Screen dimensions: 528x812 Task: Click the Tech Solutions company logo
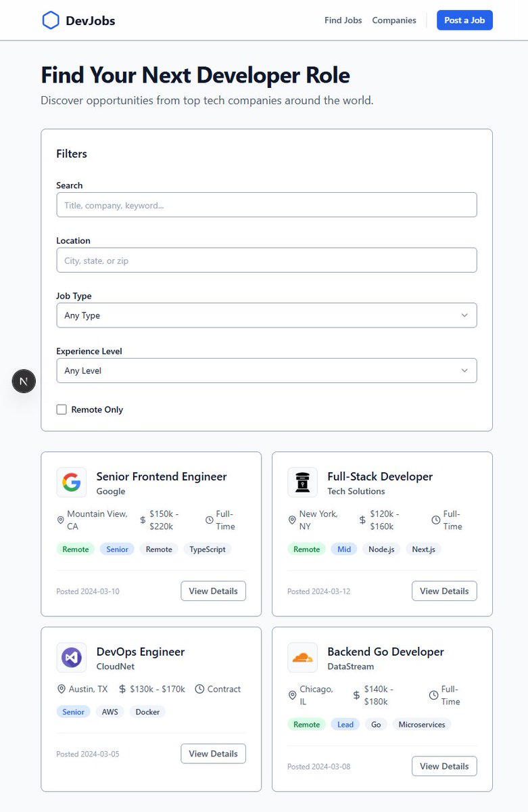point(302,482)
